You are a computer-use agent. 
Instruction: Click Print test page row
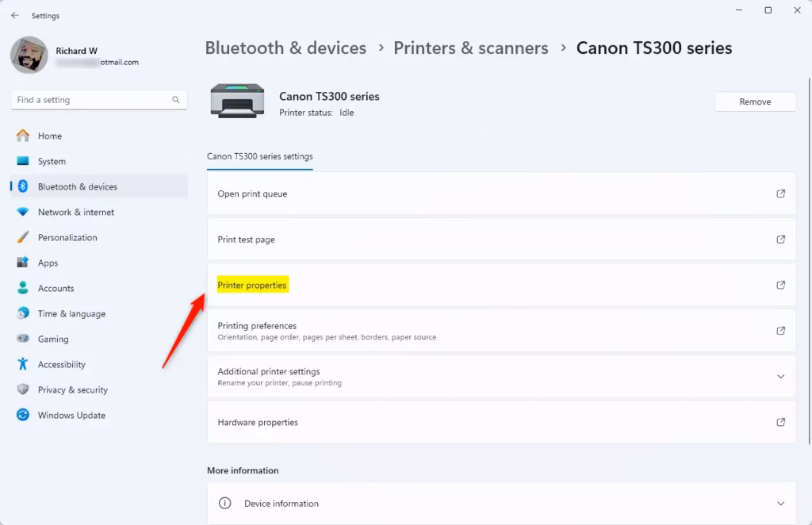tap(501, 240)
